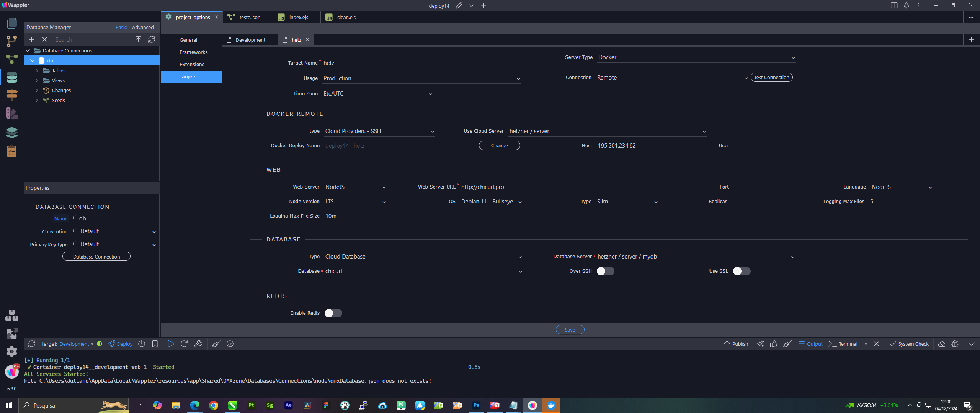The image size is (980, 413).
Task: Open the settings gear icon in sidebar
Action: [12, 351]
